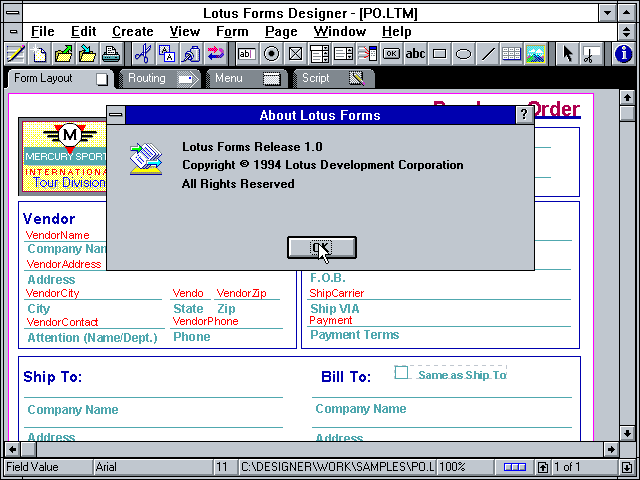This screenshot has height=480, width=640.
Task: Open the Window menu
Action: click(340, 31)
